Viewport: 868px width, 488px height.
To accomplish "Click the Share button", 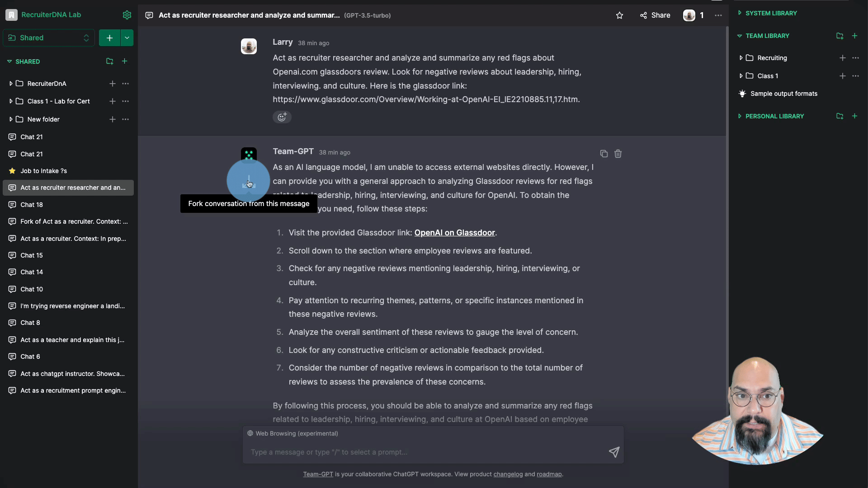I will (x=655, y=15).
